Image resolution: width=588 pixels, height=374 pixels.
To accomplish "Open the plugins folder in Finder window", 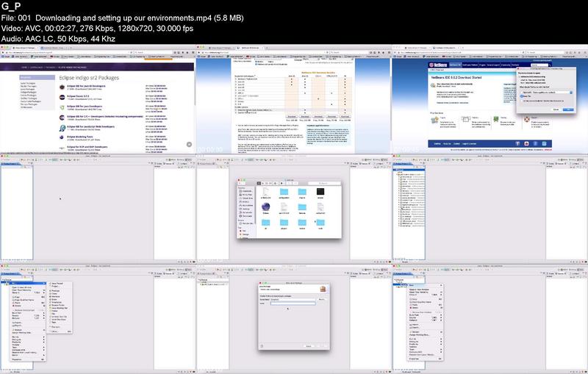I will tap(284, 223).
